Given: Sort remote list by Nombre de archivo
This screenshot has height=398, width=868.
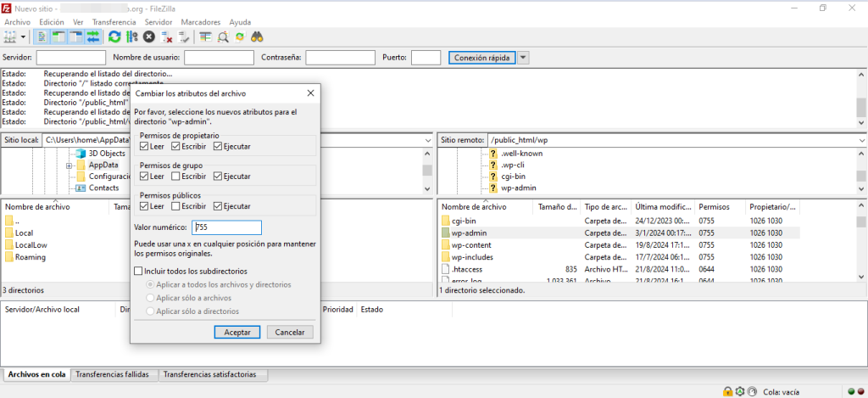Looking at the screenshot, I should (485, 207).
